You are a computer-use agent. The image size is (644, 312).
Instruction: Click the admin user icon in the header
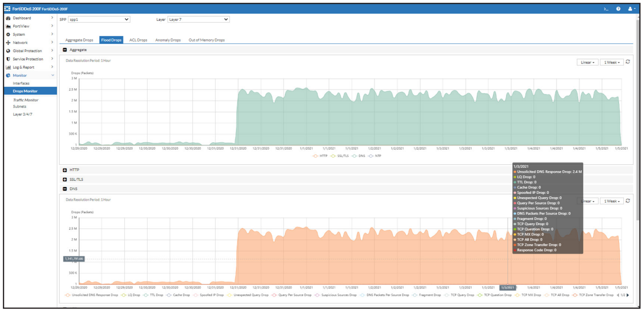631,9
